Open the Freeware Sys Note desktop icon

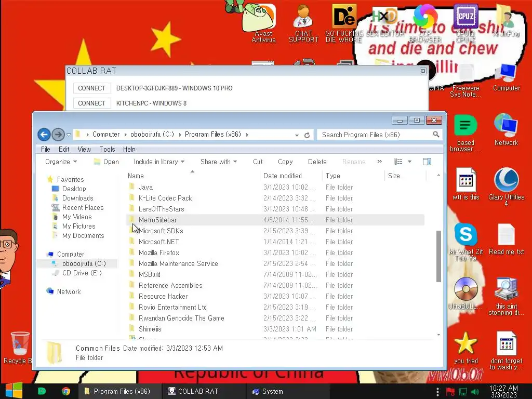pyautogui.click(x=465, y=81)
